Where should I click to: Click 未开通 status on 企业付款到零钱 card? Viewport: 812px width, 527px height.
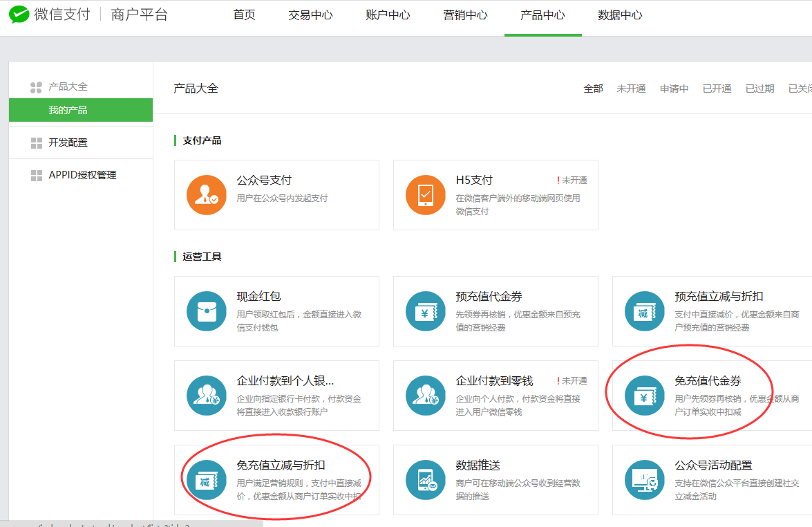click(572, 381)
